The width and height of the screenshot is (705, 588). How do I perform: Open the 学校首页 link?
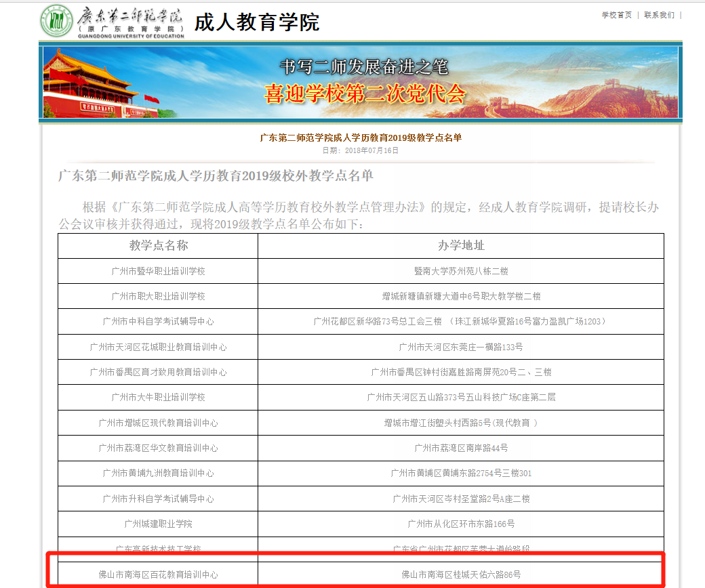(616, 15)
